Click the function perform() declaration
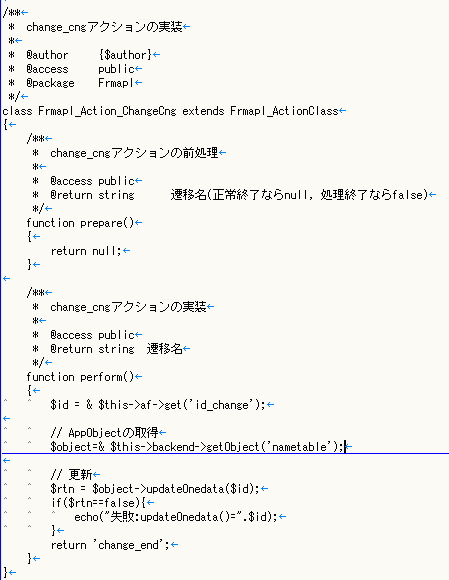Image resolution: width=449 pixels, height=580 pixels. (80, 377)
